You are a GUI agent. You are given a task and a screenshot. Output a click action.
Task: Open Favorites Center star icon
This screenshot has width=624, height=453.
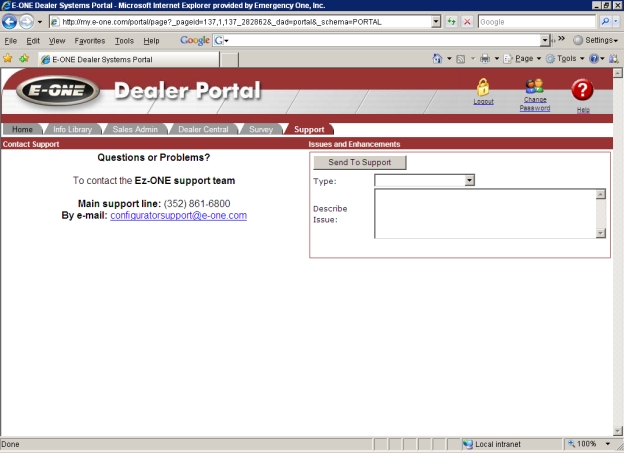point(8,59)
